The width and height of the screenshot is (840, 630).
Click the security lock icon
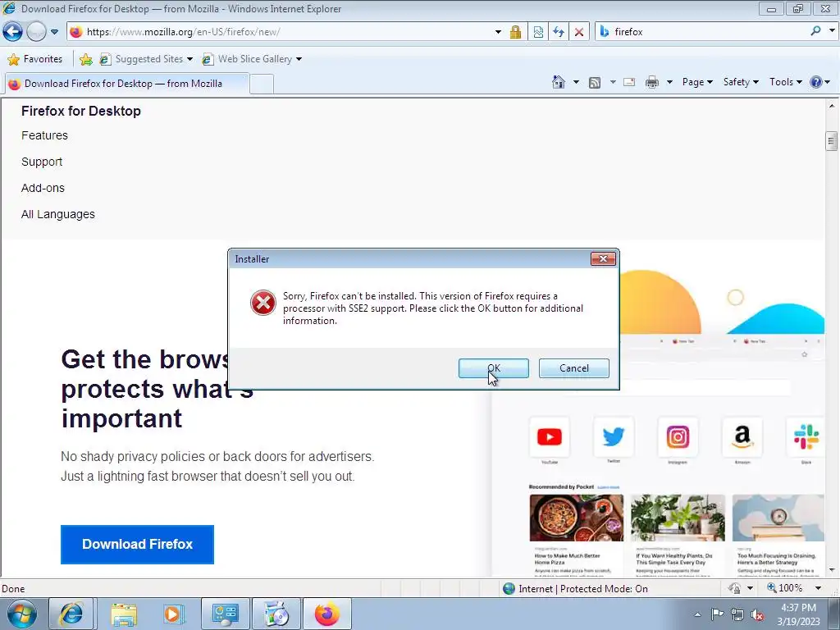515,32
